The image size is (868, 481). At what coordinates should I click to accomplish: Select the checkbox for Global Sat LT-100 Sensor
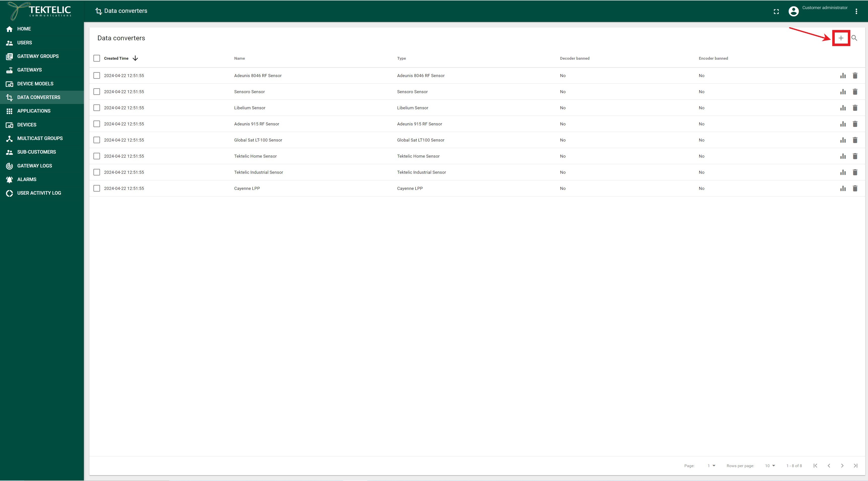(96, 140)
